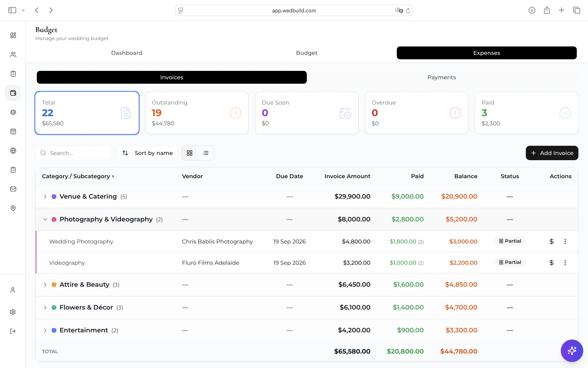Go back with the browser back arrow

pyautogui.click(x=37, y=10)
